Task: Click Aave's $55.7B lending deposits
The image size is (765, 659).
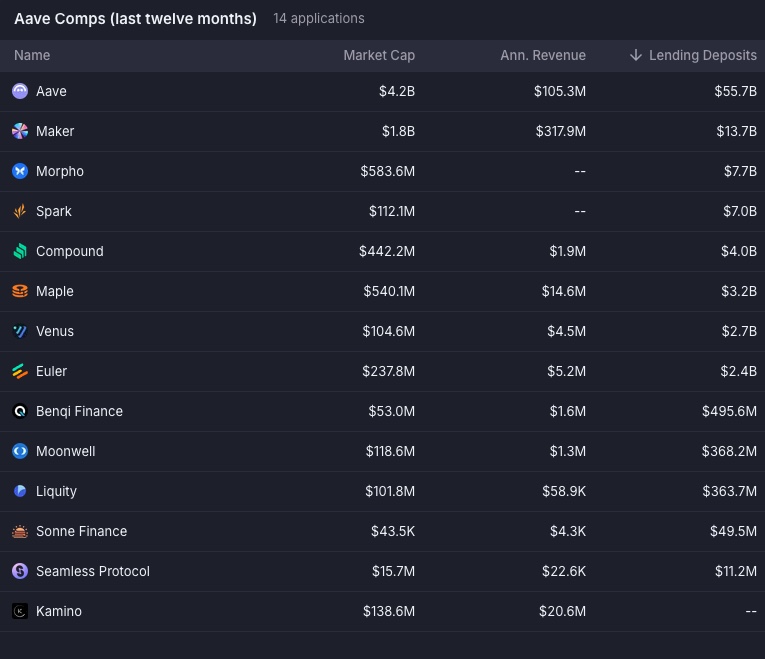Action: click(736, 91)
